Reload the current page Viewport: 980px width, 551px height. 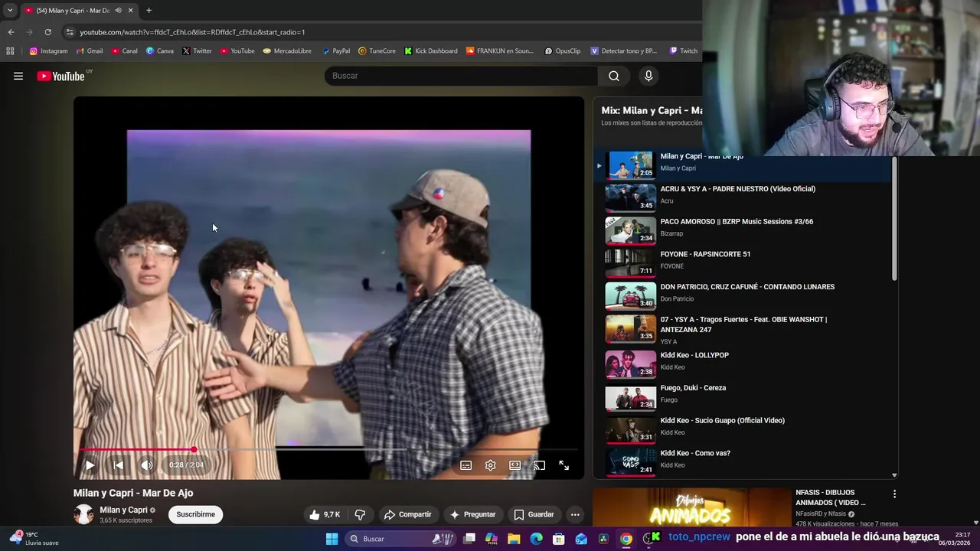pyautogui.click(x=47, y=32)
